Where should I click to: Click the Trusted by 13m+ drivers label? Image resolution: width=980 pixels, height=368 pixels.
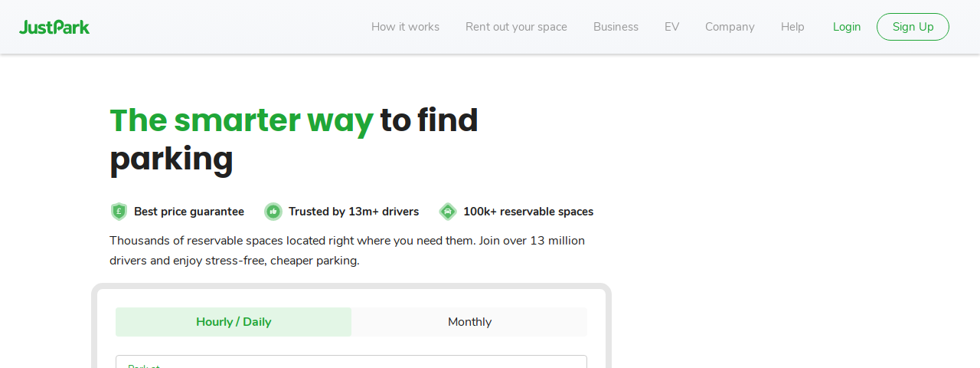coord(354,212)
